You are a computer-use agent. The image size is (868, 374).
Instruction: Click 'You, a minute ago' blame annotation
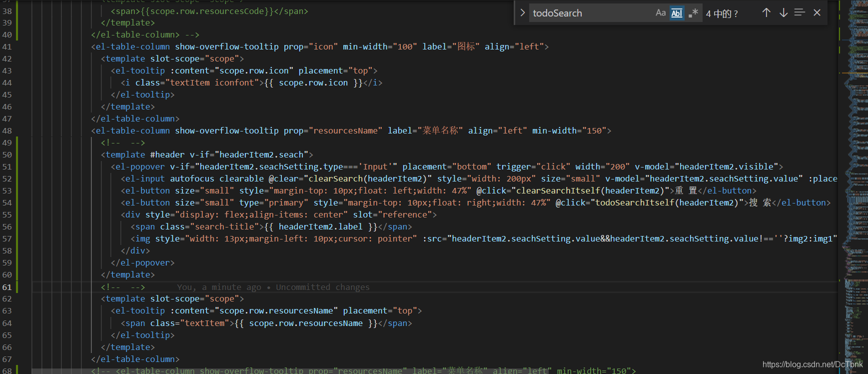[219, 287]
